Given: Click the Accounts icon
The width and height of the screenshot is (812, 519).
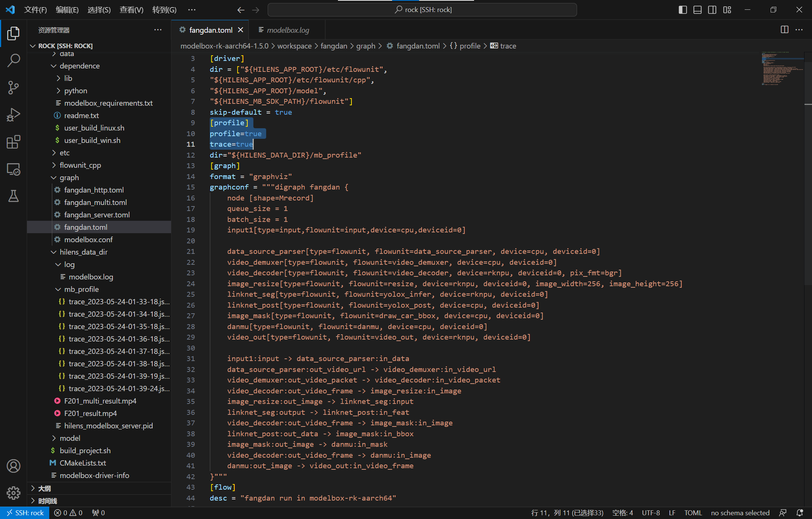Looking at the screenshot, I should click(14, 466).
